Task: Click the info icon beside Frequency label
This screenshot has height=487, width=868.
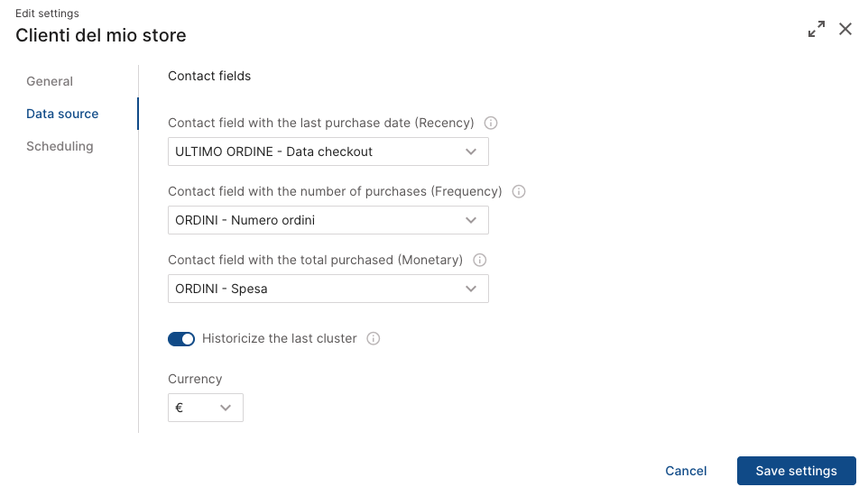Action: (x=519, y=192)
